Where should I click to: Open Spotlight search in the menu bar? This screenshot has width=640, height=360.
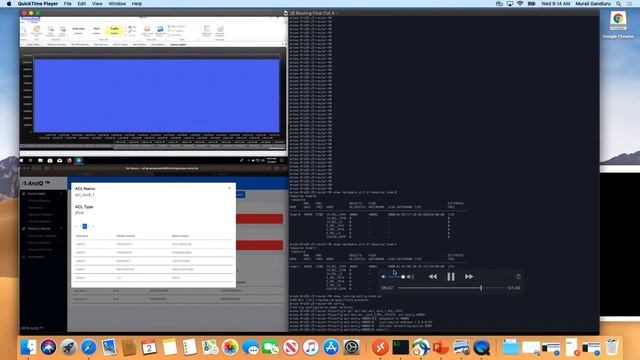point(619,4)
